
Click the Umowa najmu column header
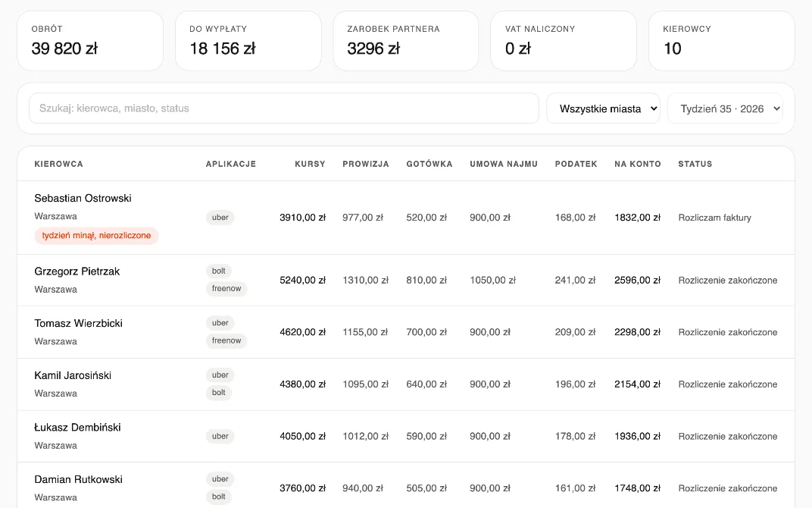click(504, 164)
